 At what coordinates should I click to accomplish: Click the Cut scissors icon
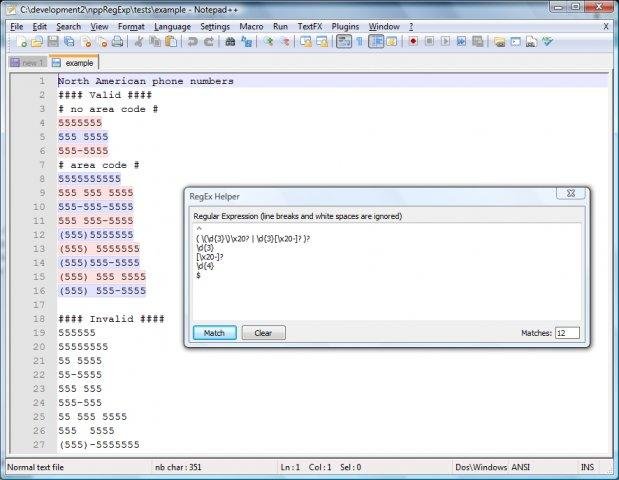click(138, 41)
